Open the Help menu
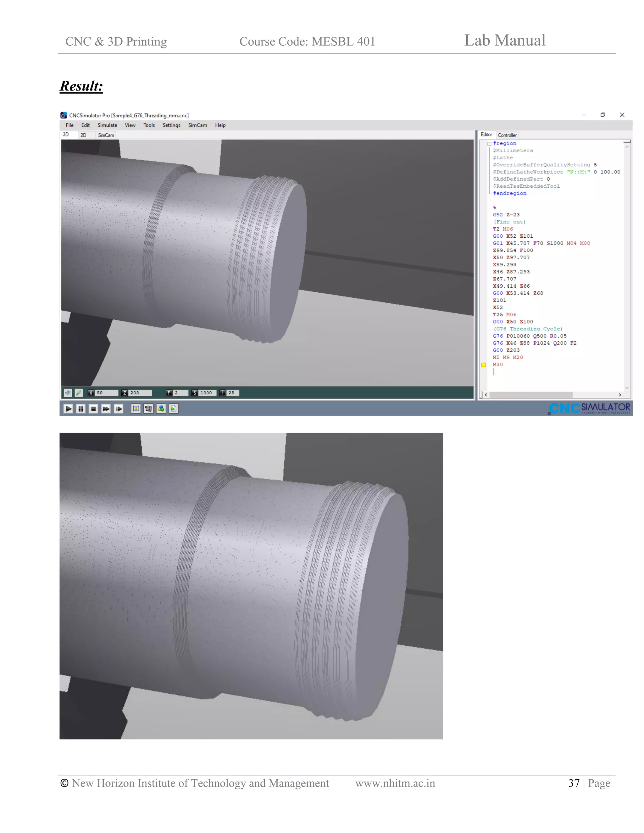The image size is (644, 833). click(220, 125)
